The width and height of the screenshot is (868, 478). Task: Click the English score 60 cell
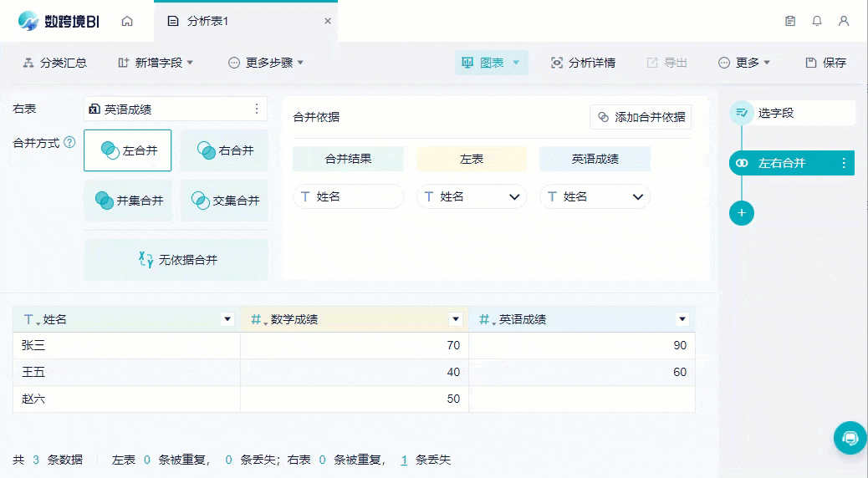(582, 372)
